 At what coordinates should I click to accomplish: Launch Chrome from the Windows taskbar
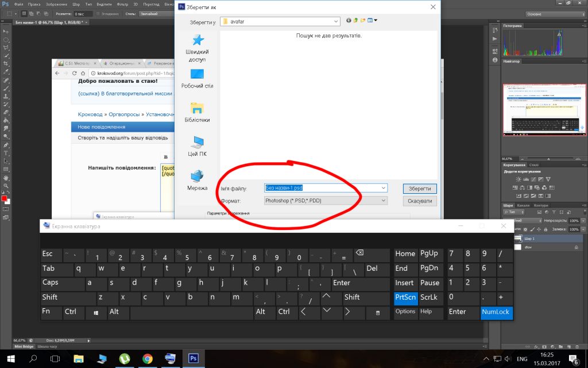pyautogui.click(x=147, y=359)
